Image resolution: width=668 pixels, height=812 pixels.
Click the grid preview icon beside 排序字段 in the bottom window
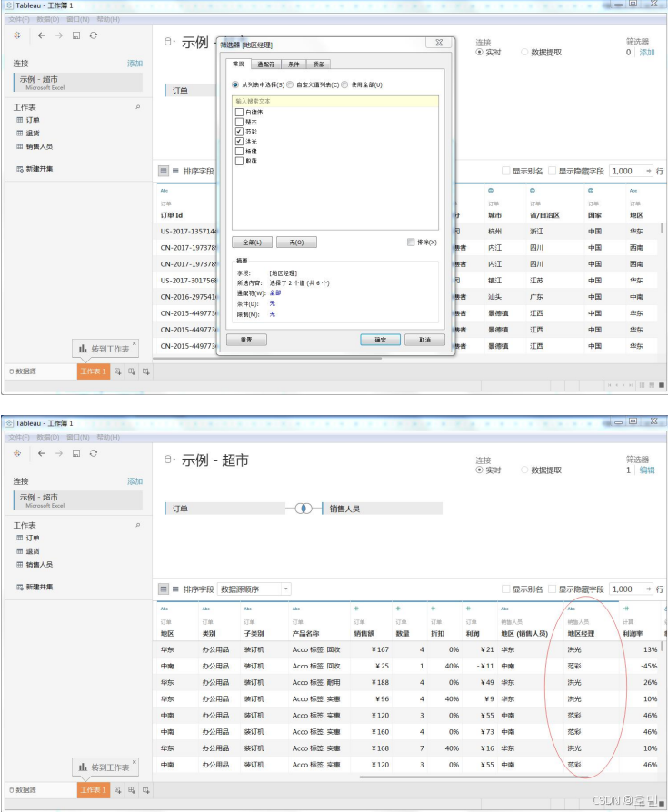click(x=164, y=589)
